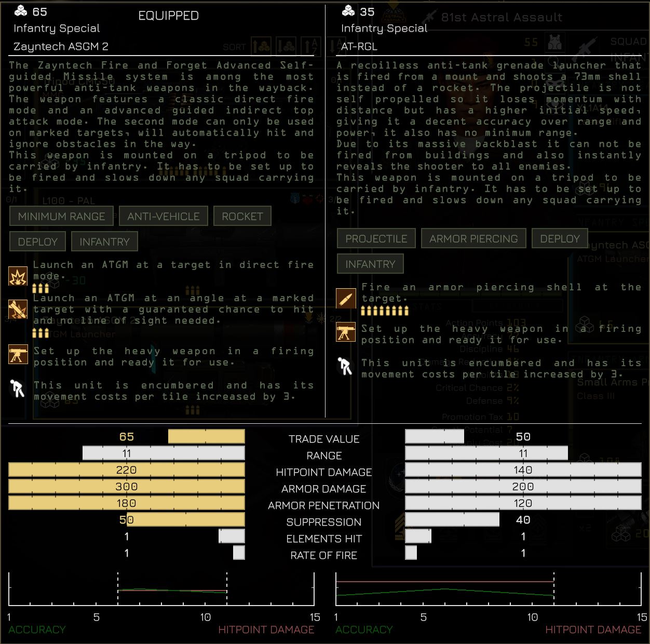Click the right trade value bar beside 50
This screenshot has width=650, height=644.
(435, 436)
